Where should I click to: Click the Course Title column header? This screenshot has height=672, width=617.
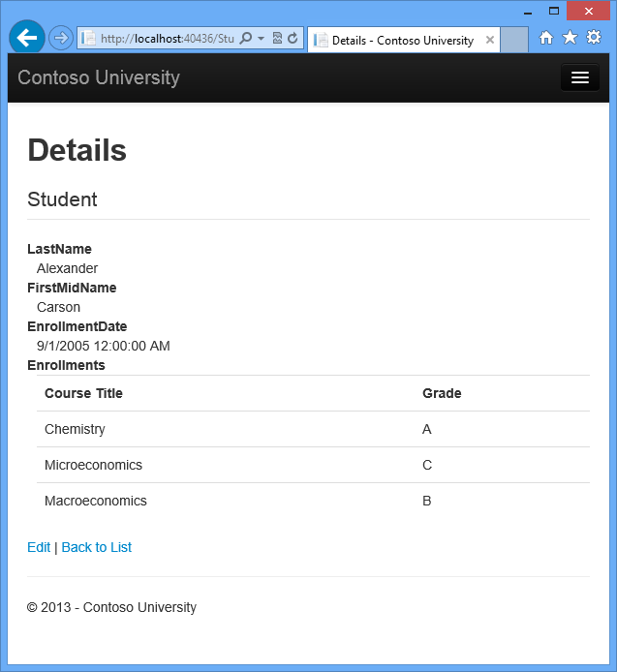click(83, 393)
